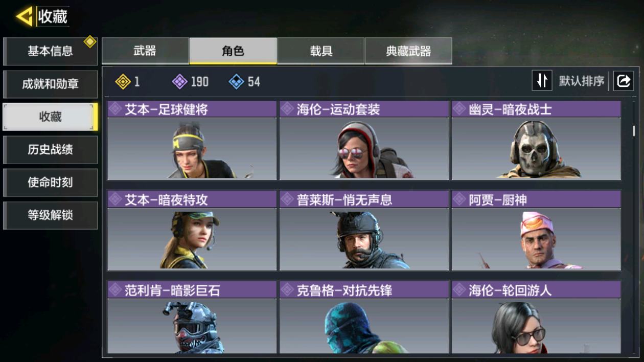Click the vertical scrollbar of character list
Image resolution: width=644 pixels, height=362 pixels.
[634, 130]
